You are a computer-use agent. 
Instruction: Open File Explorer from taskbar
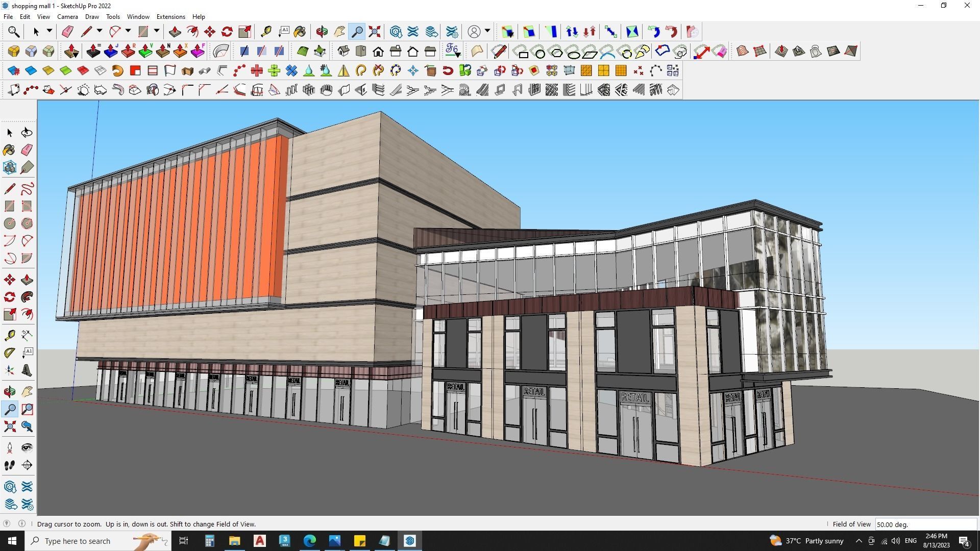[x=234, y=541]
